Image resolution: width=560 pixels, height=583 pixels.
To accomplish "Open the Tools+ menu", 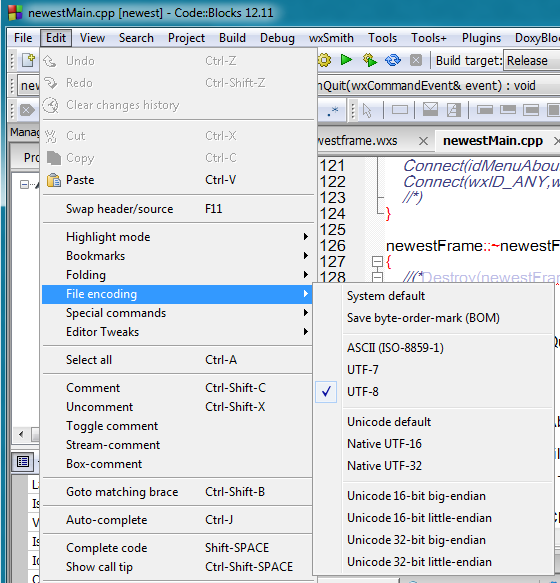I will (x=429, y=38).
